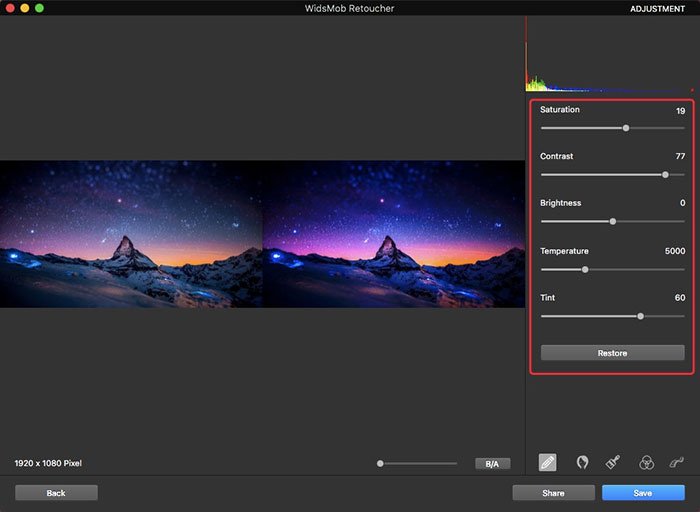Click the Brightness label
This screenshot has width=700, height=512.
[561, 203]
